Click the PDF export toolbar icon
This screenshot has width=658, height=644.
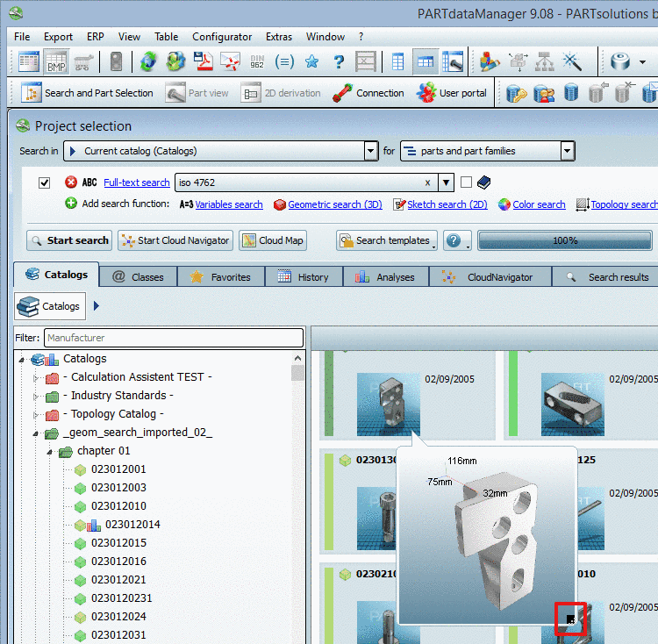tap(204, 62)
